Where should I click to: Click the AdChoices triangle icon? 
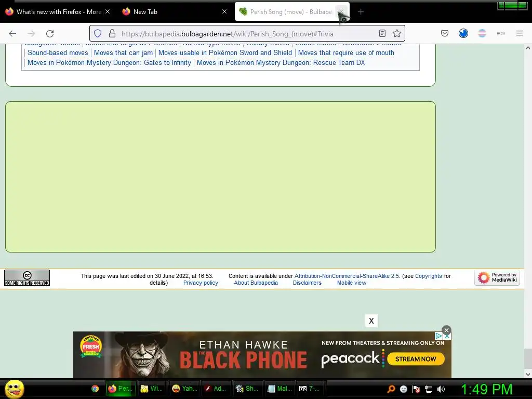coord(438,336)
